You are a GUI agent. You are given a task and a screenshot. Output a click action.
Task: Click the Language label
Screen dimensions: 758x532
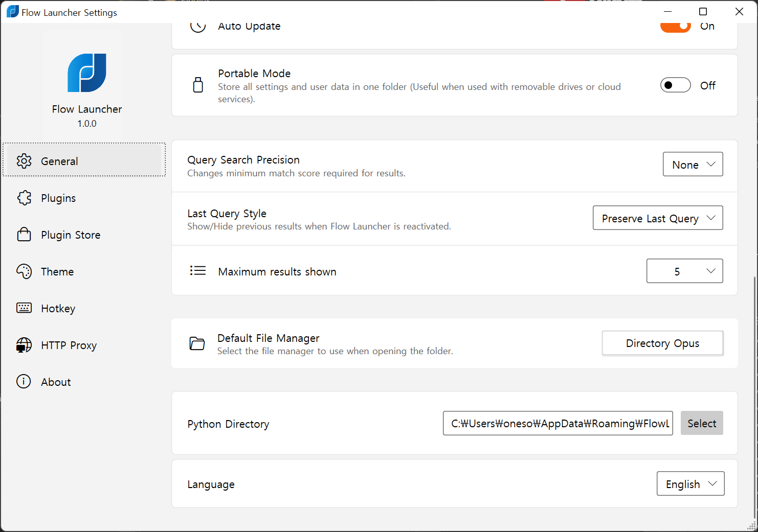[x=211, y=484]
